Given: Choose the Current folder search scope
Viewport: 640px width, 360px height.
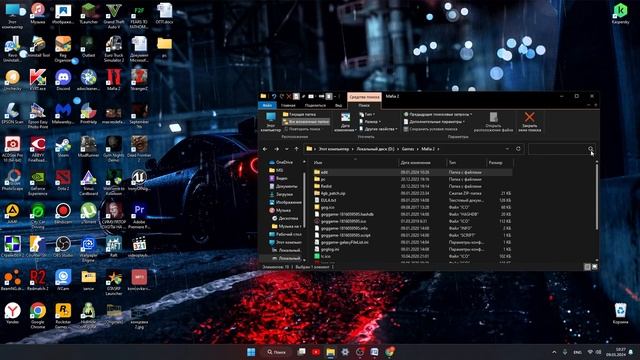Looking at the screenshot, I should click(x=300, y=114).
